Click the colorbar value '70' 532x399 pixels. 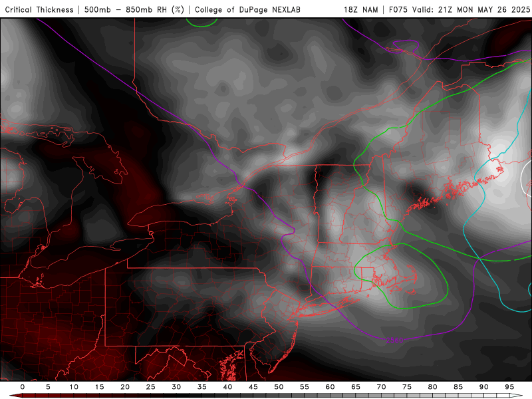[x=381, y=387]
